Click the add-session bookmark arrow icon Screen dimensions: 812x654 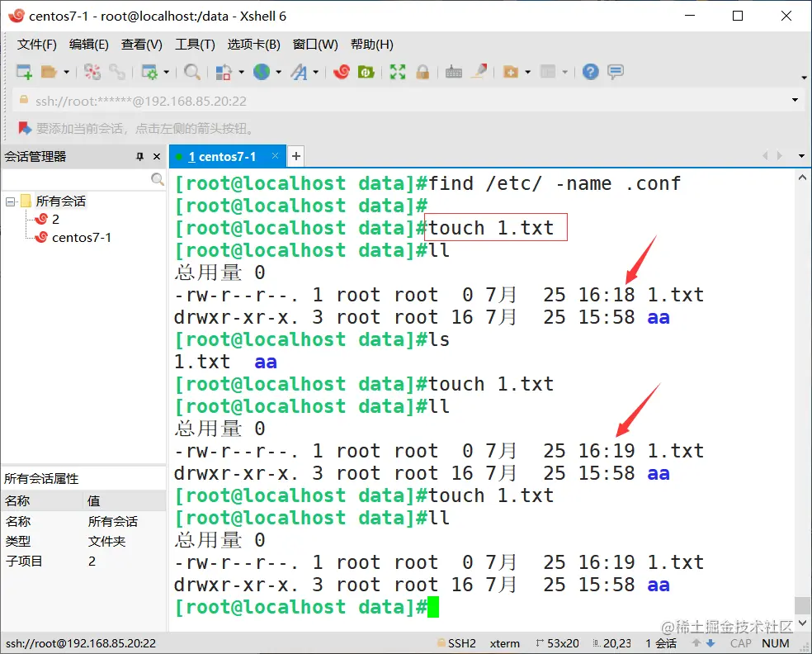[24, 128]
